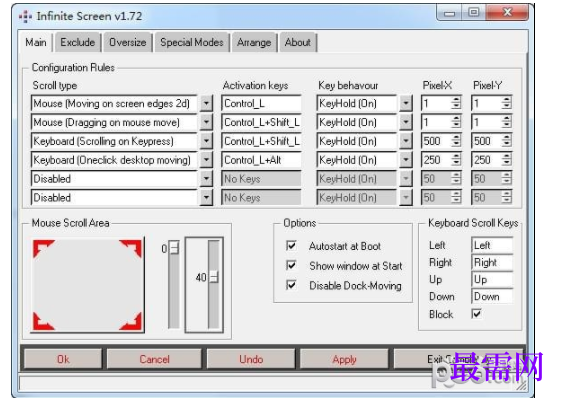The image size is (562, 398).
Task: Open Key behaviour dropdown in Control_L+Alt row
Action: (x=405, y=160)
